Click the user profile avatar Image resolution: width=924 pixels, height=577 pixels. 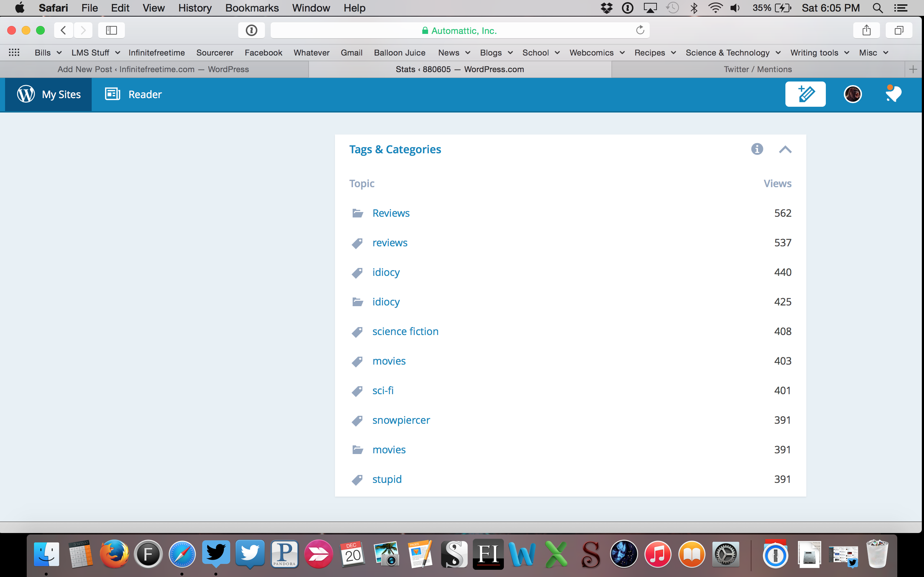[852, 94]
